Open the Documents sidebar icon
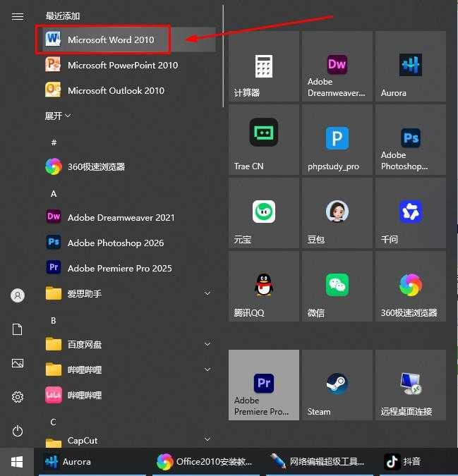The height and width of the screenshot is (476, 458). coord(18,329)
